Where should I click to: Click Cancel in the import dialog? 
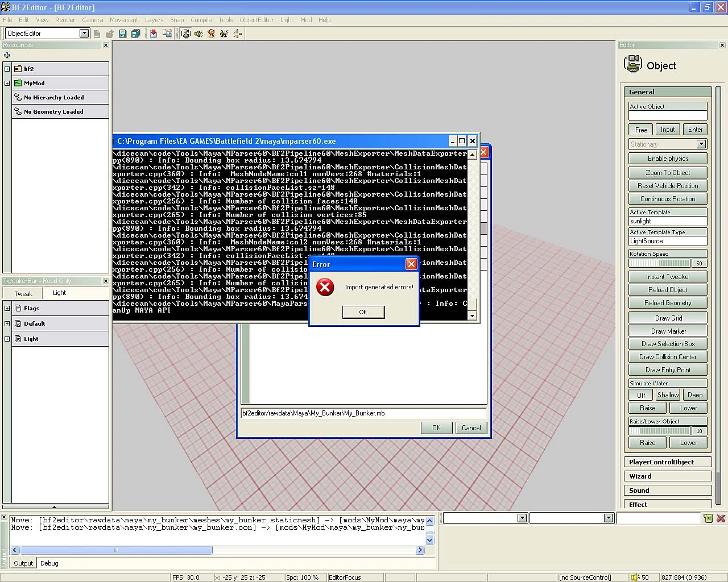point(471,428)
